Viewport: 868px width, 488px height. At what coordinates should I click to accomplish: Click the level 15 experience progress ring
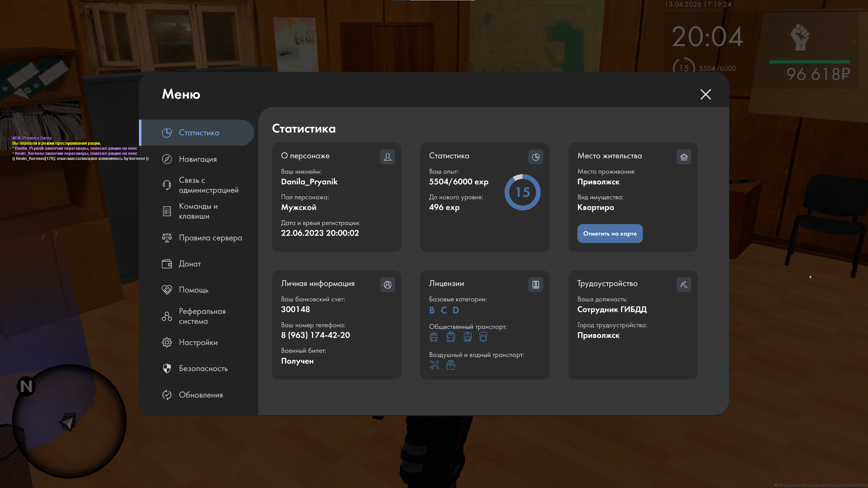pos(522,192)
